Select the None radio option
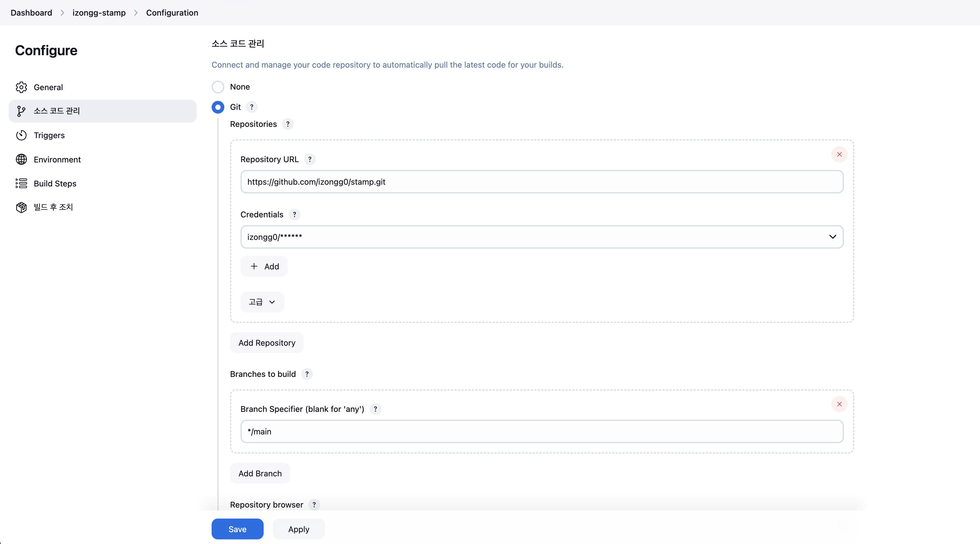This screenshot has height=544, width=980. pyautogui.click(x=218, y=87)
